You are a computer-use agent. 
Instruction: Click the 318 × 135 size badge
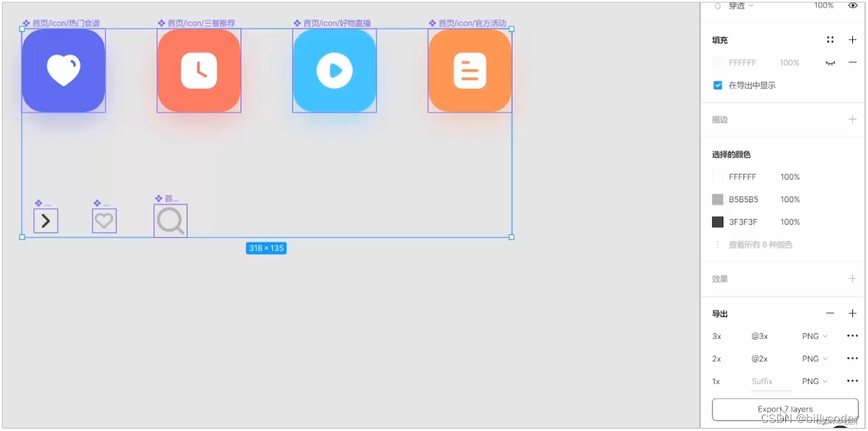[x=266, y=248]
